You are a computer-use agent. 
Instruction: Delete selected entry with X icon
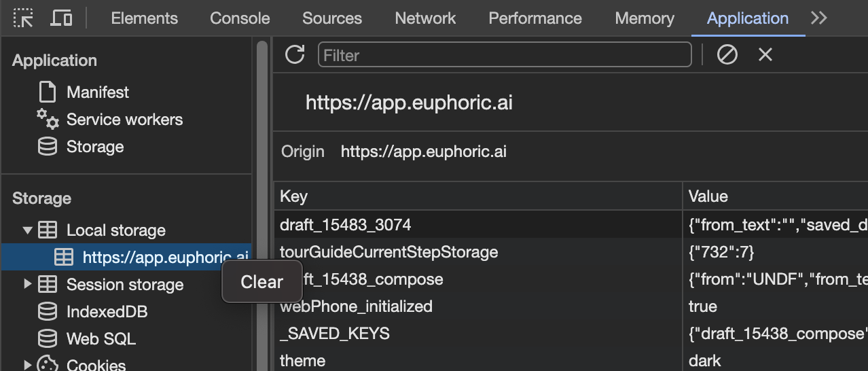tap(765, 55)
